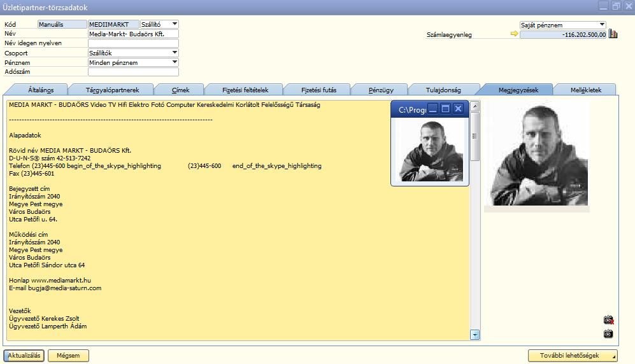Open the Mellékletek tab
The image size is (635, 364).
click(x=585, y=90)
